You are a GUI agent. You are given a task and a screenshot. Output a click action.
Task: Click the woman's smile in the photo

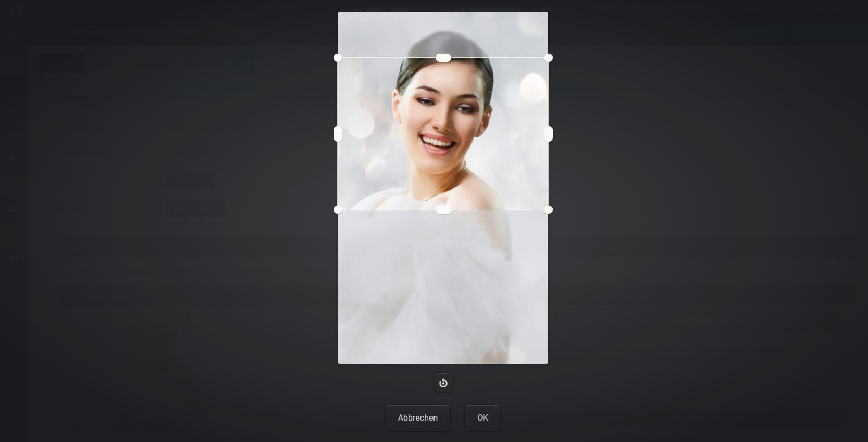coord(438,142)
